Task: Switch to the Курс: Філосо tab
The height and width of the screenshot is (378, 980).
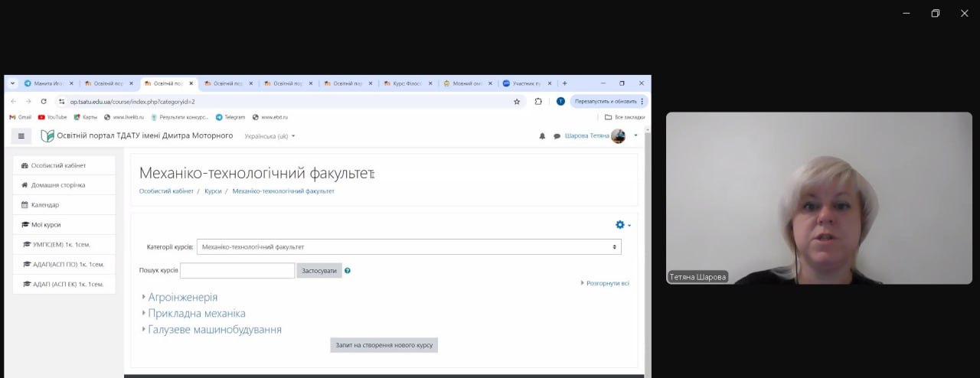Action: pyautogui.click(x=408, y=83)
